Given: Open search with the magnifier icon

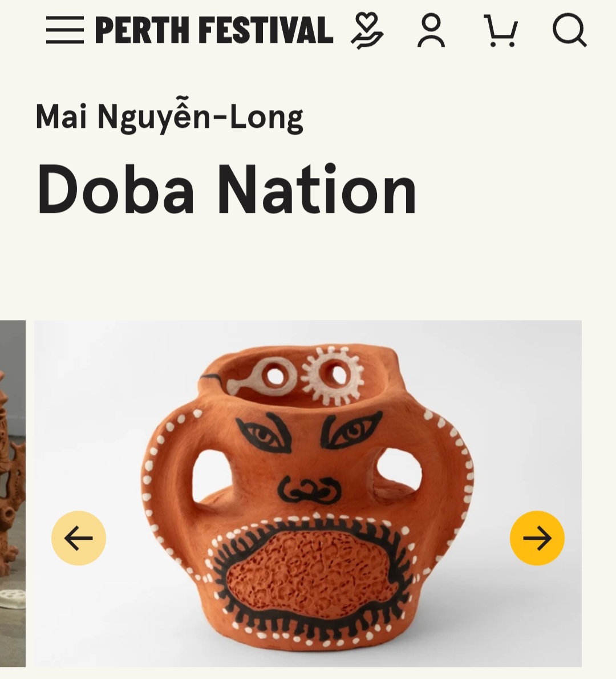Looking at the screenshot, I should click(x=570, y=30).
